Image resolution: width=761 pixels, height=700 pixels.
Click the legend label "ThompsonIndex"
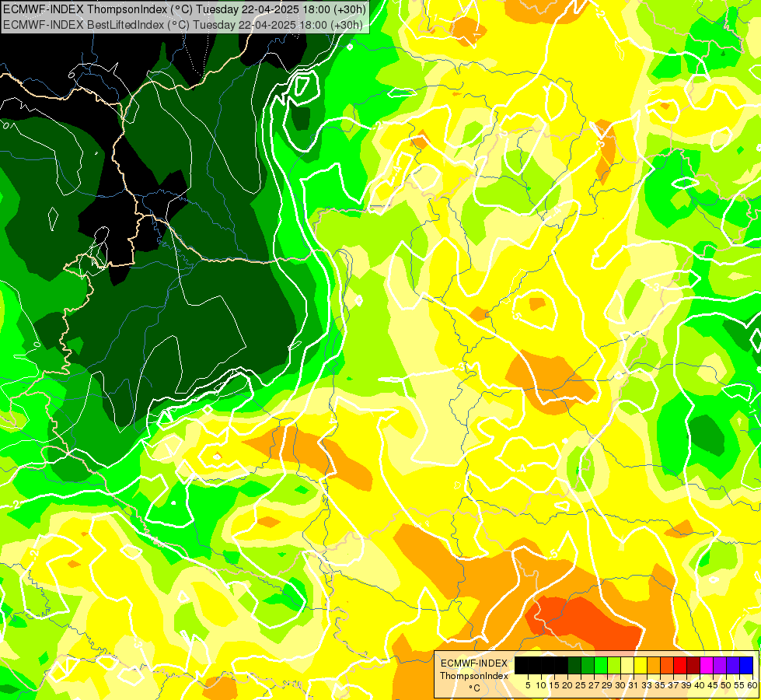(474, 676)
